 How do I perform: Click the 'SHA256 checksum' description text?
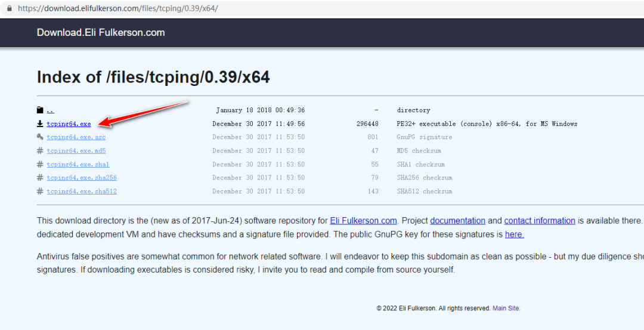tap(425, 178)
